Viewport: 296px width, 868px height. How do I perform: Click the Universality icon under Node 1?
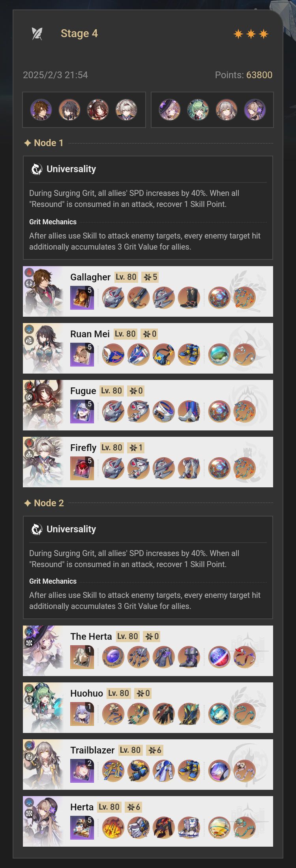(x=37, y=169)
